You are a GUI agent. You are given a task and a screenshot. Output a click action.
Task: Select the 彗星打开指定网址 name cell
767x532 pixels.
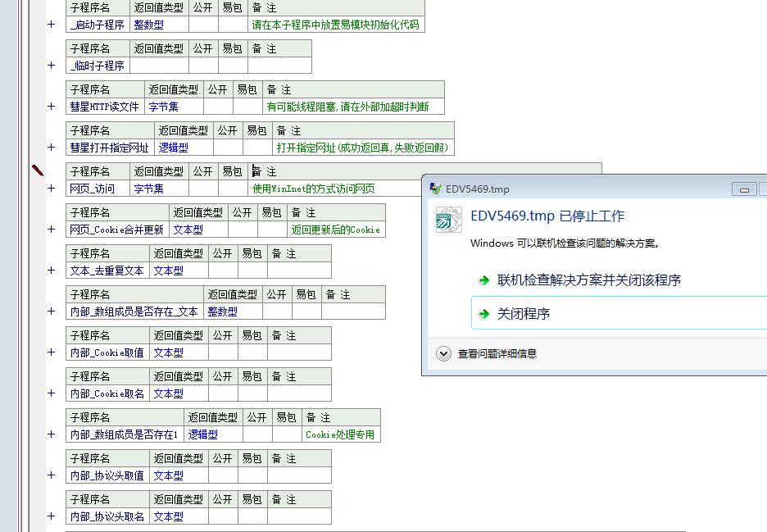pyautogui.click(x=110, y=148)
